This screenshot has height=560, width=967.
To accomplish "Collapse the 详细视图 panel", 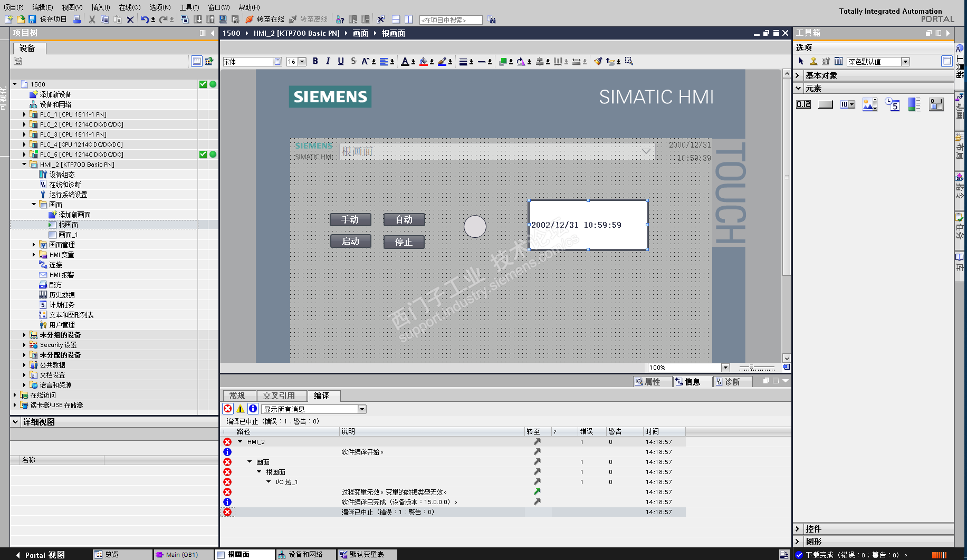I will tap(15, 422).
